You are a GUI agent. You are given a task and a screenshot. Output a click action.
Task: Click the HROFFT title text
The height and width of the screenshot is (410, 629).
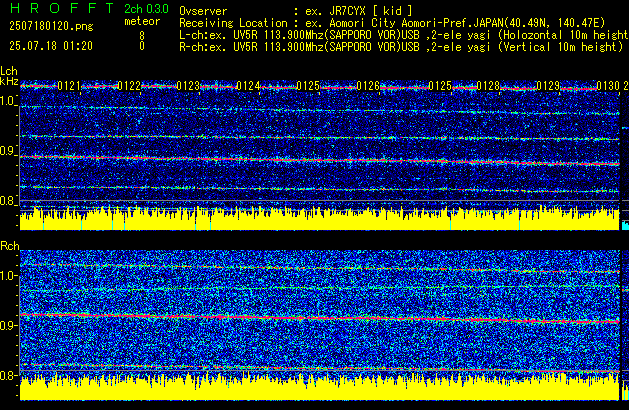(62, 8)
